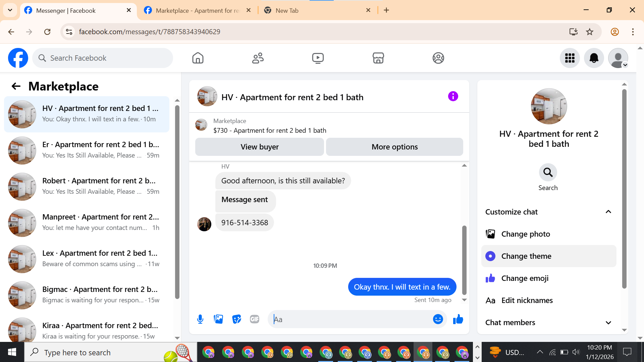Open account profile dropdown menu
Screen dimensions: 644x362
[x=618, y=58]
